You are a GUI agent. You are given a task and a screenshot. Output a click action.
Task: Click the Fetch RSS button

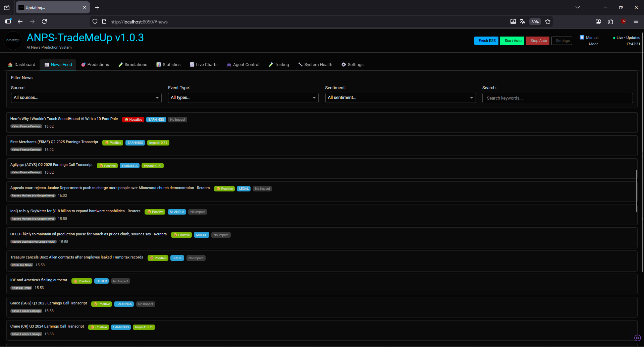(x=486, y=41)
